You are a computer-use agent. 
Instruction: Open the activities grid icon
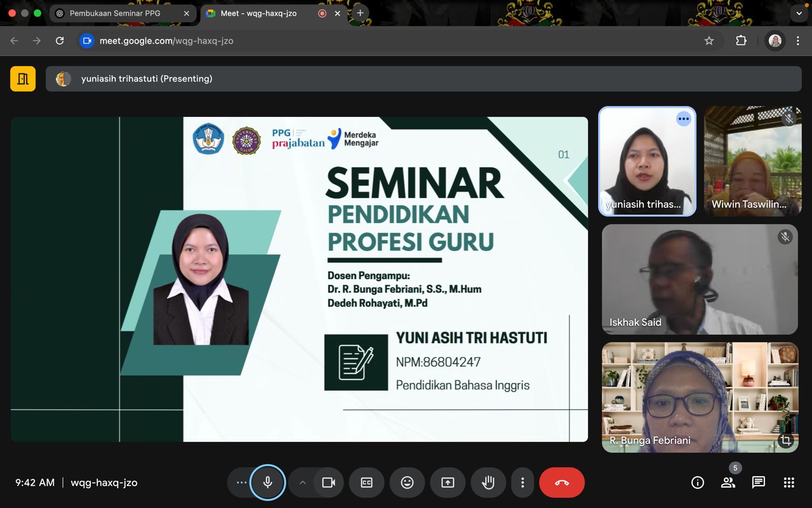[x=789, y=483]
